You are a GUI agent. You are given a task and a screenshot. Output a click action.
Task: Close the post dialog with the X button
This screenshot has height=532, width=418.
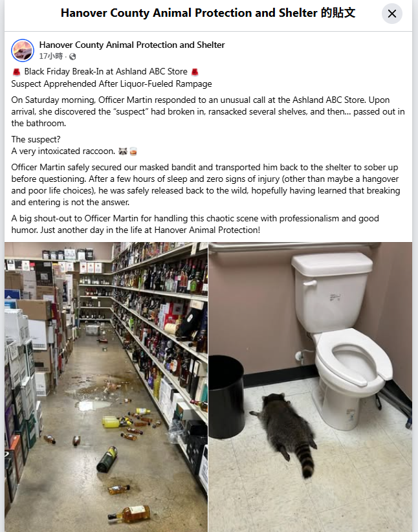[392, 14]
